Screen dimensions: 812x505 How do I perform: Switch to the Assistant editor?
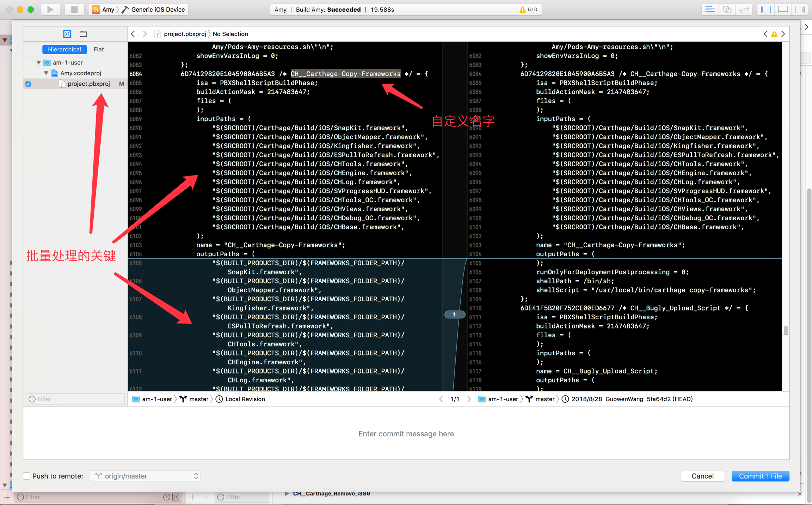(x=727, y=10)
